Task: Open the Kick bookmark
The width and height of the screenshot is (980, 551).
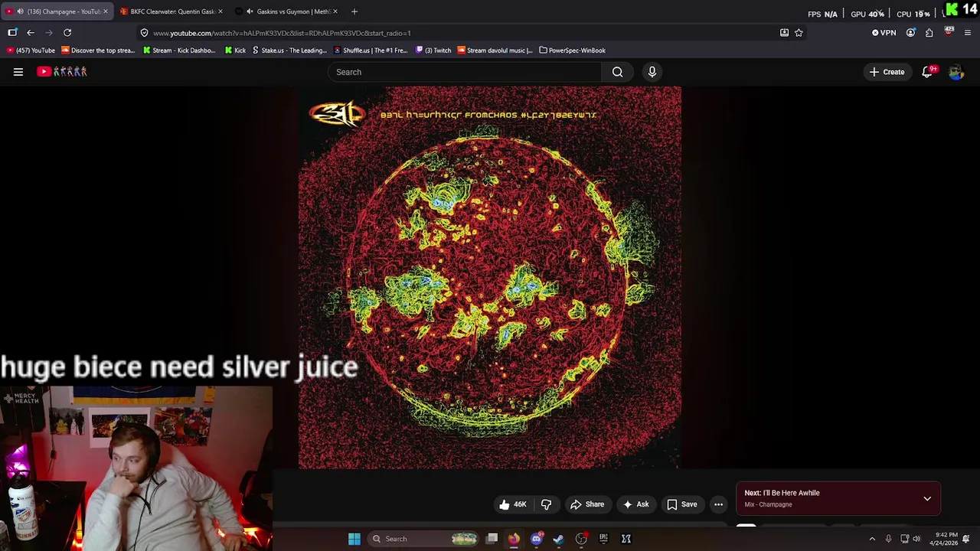Action: (x=235, y=51)
